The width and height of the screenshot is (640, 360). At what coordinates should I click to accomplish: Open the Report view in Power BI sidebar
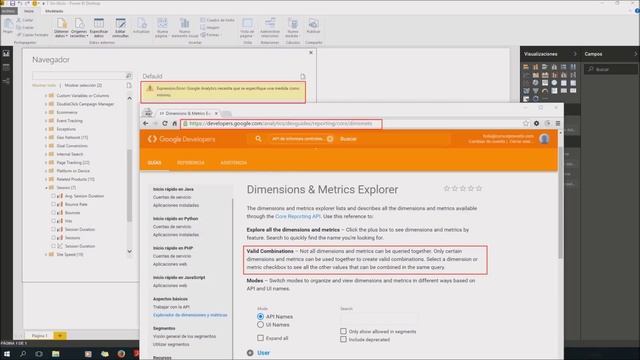pos(6,53)
